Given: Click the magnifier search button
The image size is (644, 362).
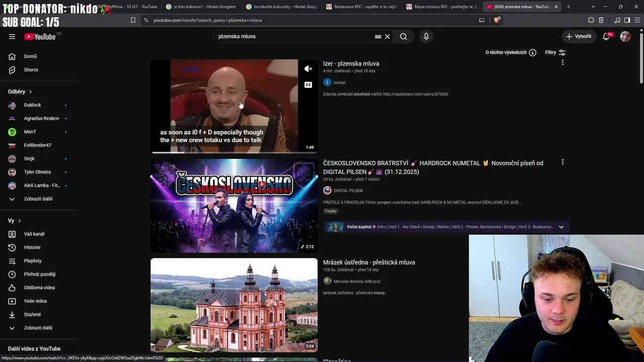Looking at the screenshot, I should 404,36.
